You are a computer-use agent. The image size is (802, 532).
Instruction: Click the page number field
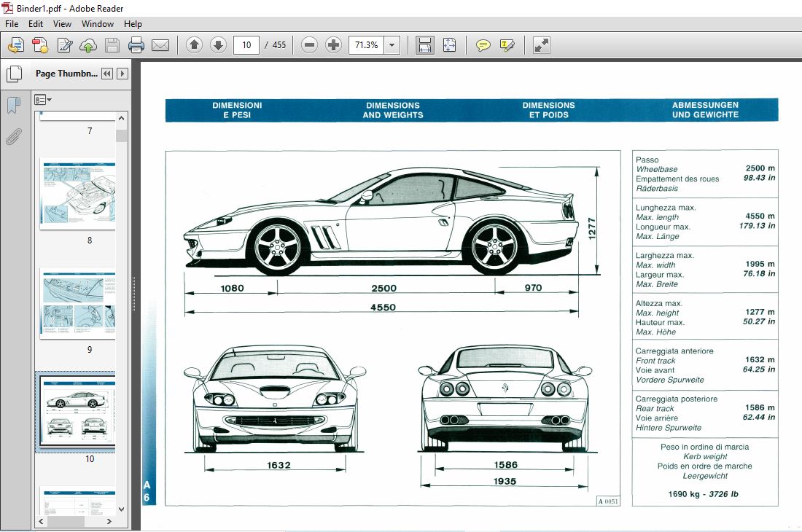246,45
